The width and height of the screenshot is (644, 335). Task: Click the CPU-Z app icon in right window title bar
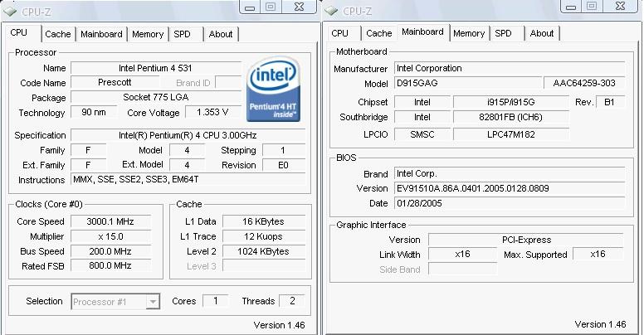pos(331,12)
